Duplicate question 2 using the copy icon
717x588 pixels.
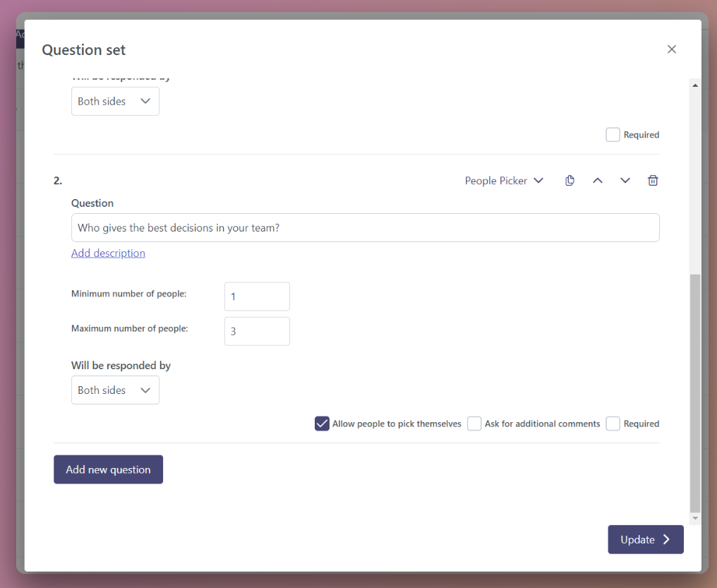[x=570, y=180]
